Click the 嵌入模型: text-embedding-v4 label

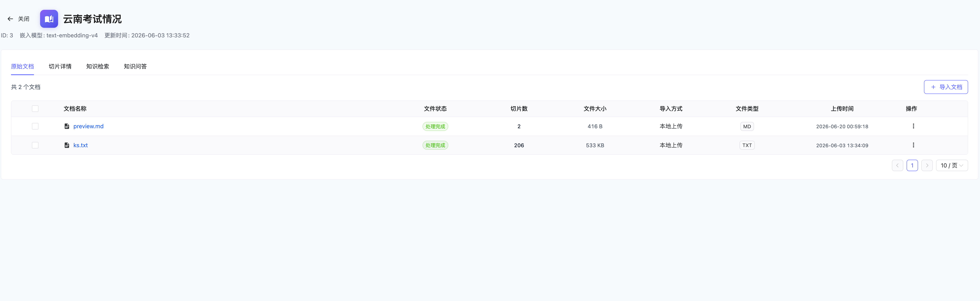coord(58,35)
